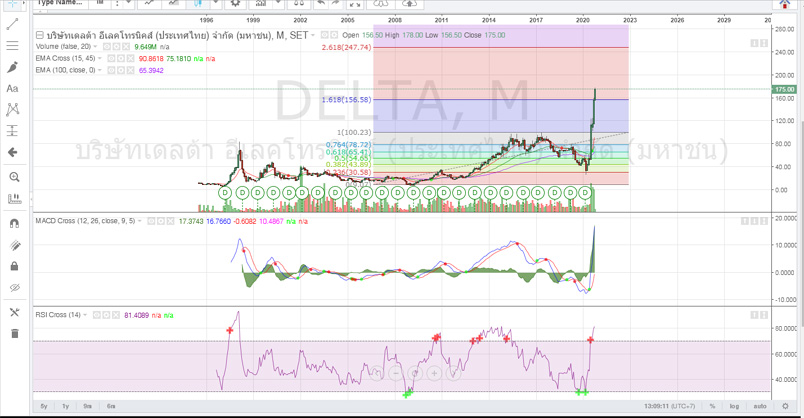Redo the chart action
Image resolution: width=804 pixels, height=418 pixels.
pyautogui.click(x=335, y=3)
